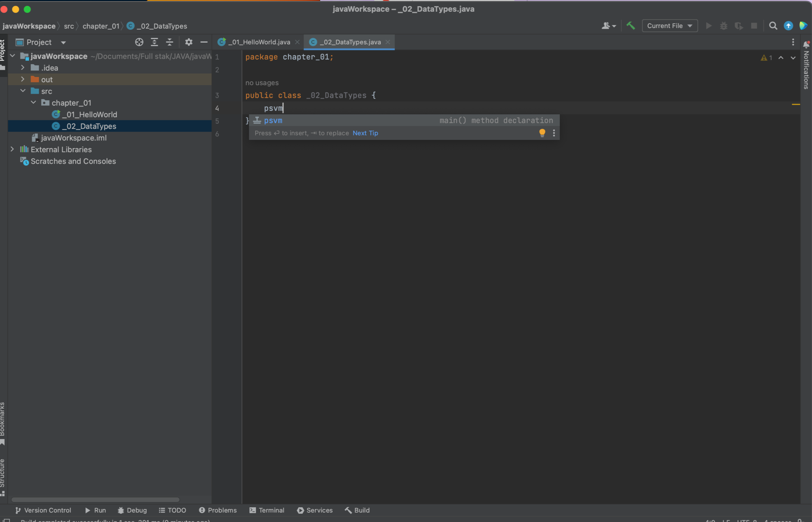The height and width of the screenshot is (522, 812).
Task: Click the Collapse All icon in Project panel
Action: [x=170, y=42]
